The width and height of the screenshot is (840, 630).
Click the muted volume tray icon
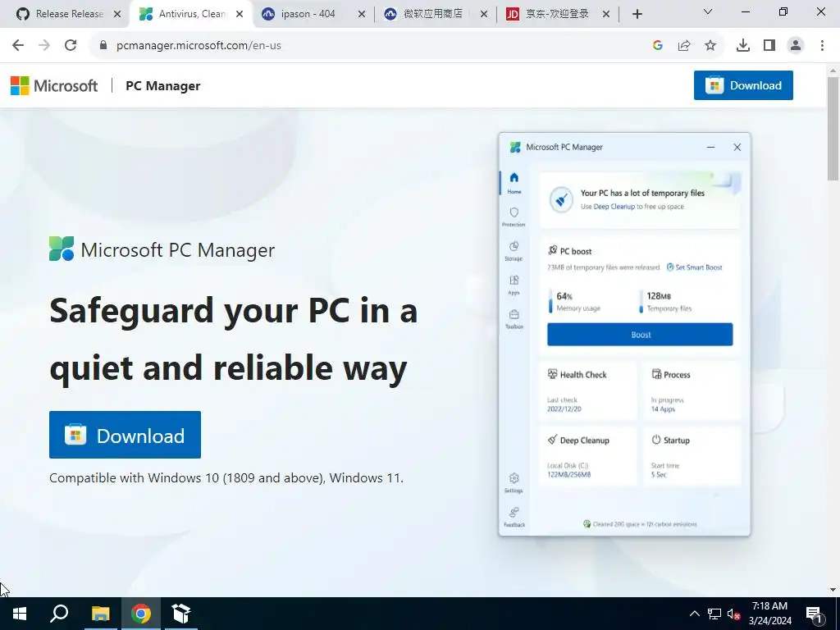click(x=734, y=614)
